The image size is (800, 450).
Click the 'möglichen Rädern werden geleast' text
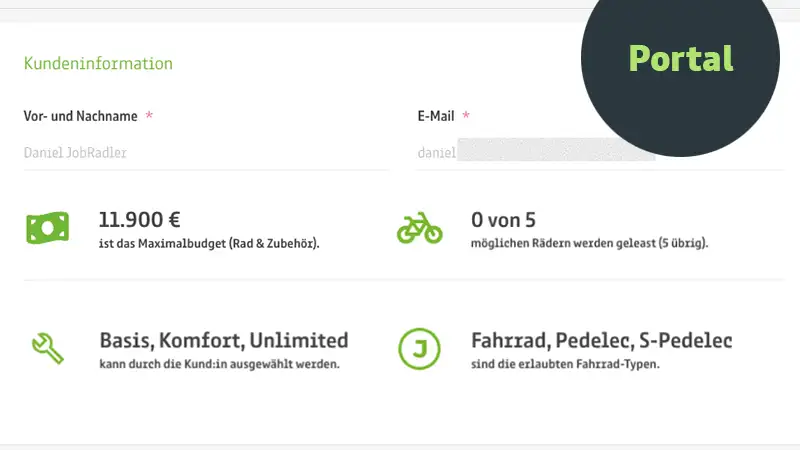[589, 243]
